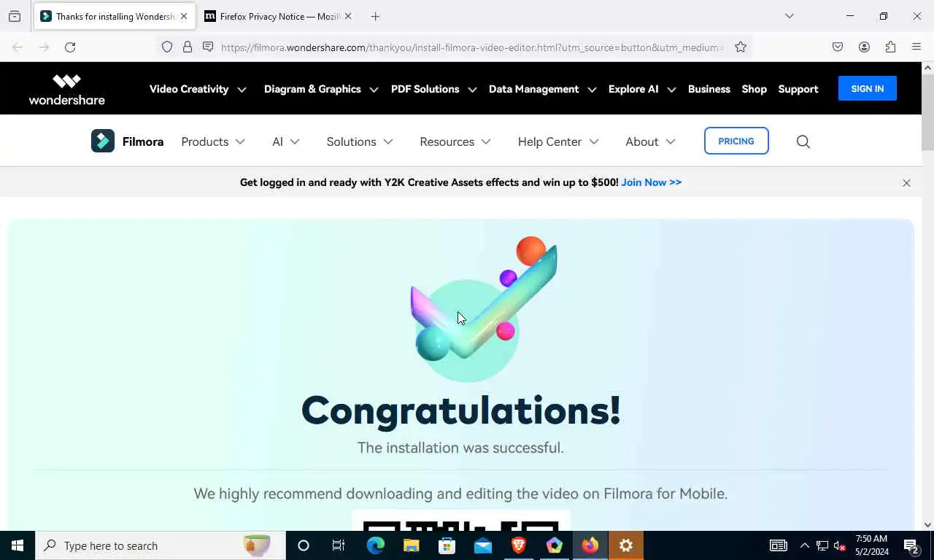The width and height of the screenshot is (934, 560).
Task: Click the muted speaker volume icon
Action: click(x=839, y=545)
